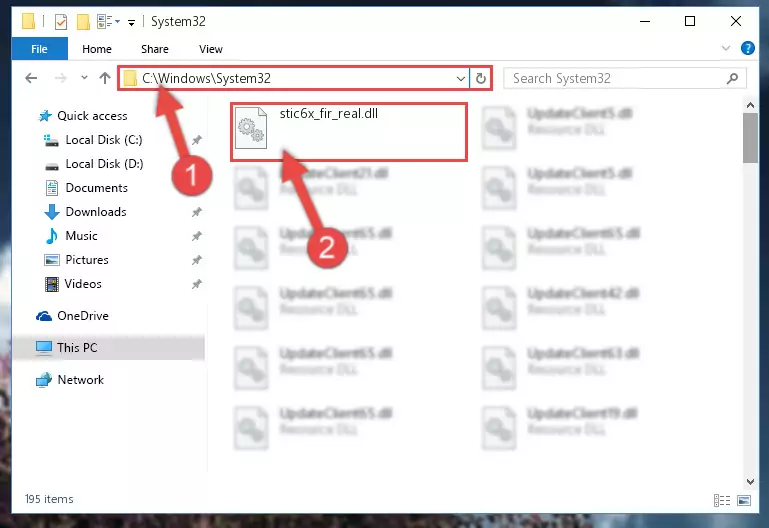Open Music in the sidebar
The image size is (769, 528).
pyautogui.click(x=81, y=236)
